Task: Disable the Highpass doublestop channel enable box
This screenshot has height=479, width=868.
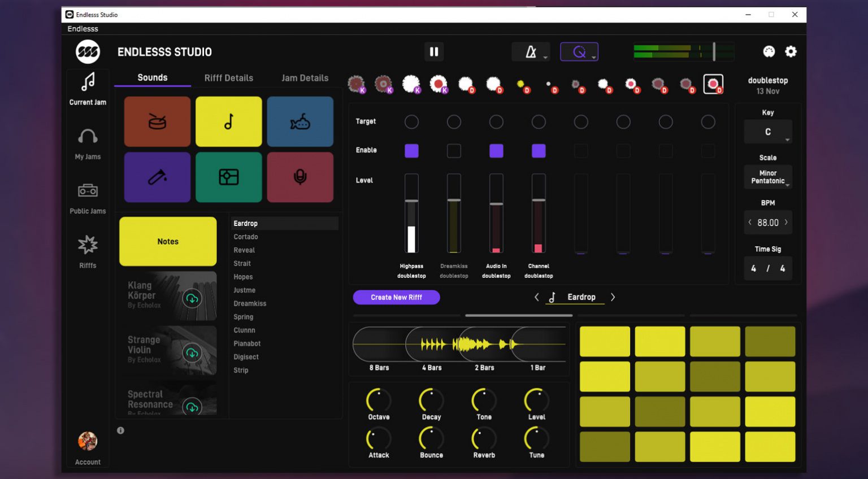Action: [x=411, y=150]
